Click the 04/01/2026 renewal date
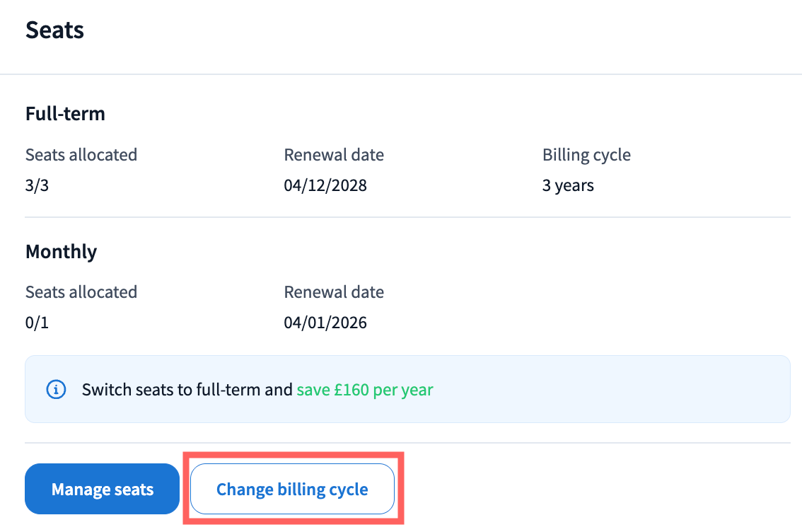The height and width of the screenshot is (532, 802). click(x=325, y=323)
